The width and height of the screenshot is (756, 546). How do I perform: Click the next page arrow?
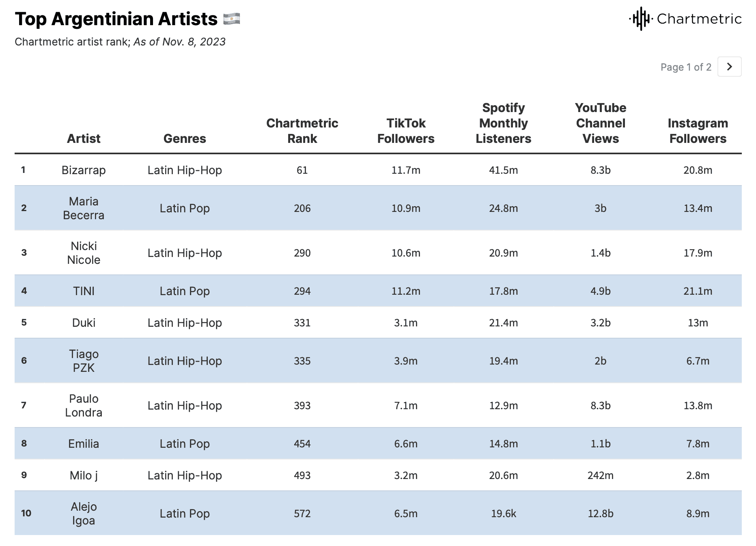click(x=729, y=66)
